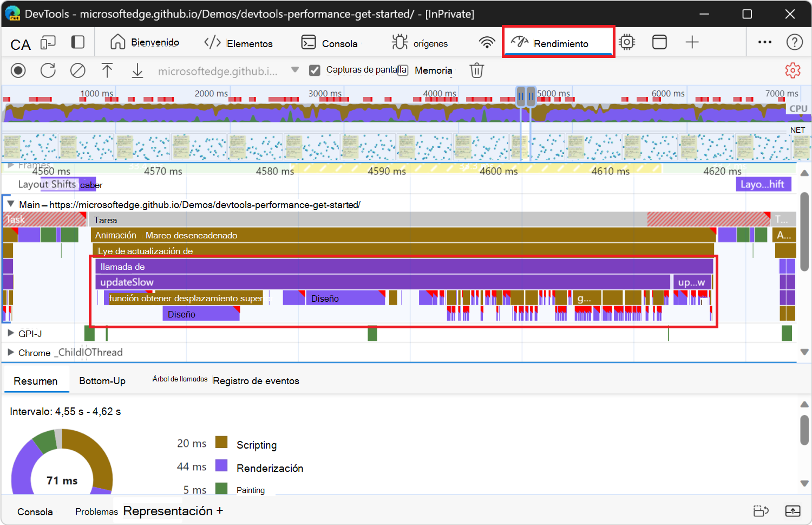Viewport: 812px width, 525px height.
Task: Select the llamada de flame bar
Action: pyautogui.click(x=404, y=267)
